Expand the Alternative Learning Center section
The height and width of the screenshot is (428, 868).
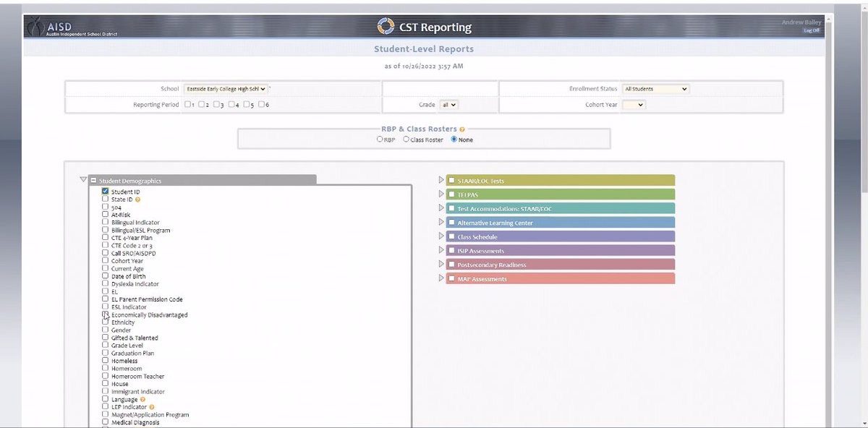[x=441, y=222]
